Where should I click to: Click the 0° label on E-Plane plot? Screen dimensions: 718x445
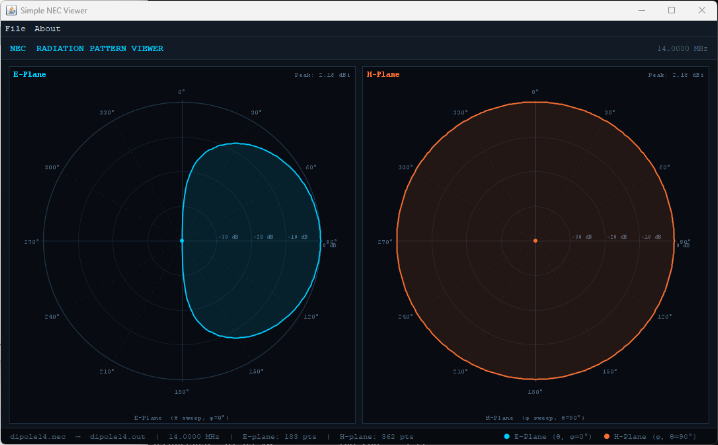pyautogui.click(x=182, y=92)
